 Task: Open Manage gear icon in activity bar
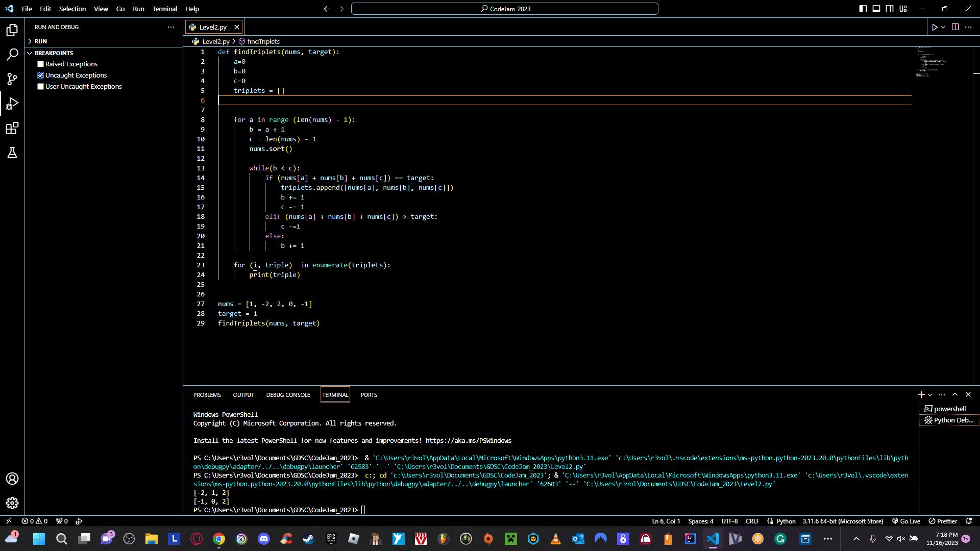(12, 503)
